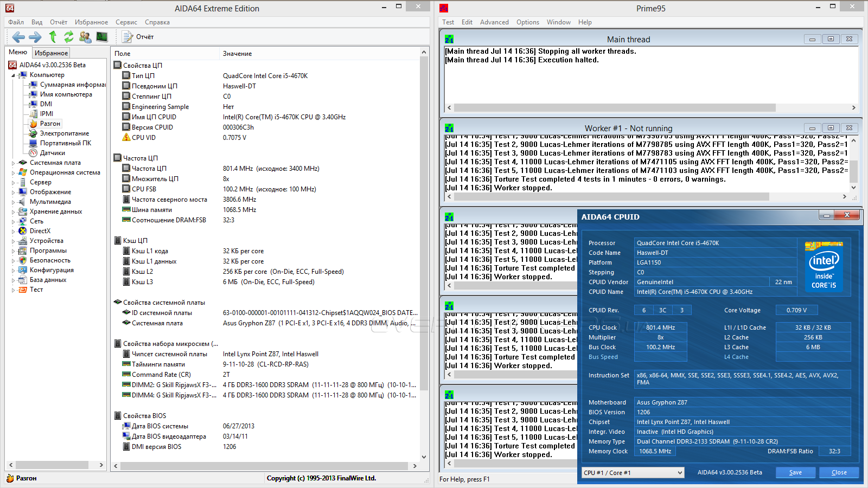
Task: Click Save in the AIDA64 CPUID dialog
Action: pyautogui.click(x=795, y=473)
